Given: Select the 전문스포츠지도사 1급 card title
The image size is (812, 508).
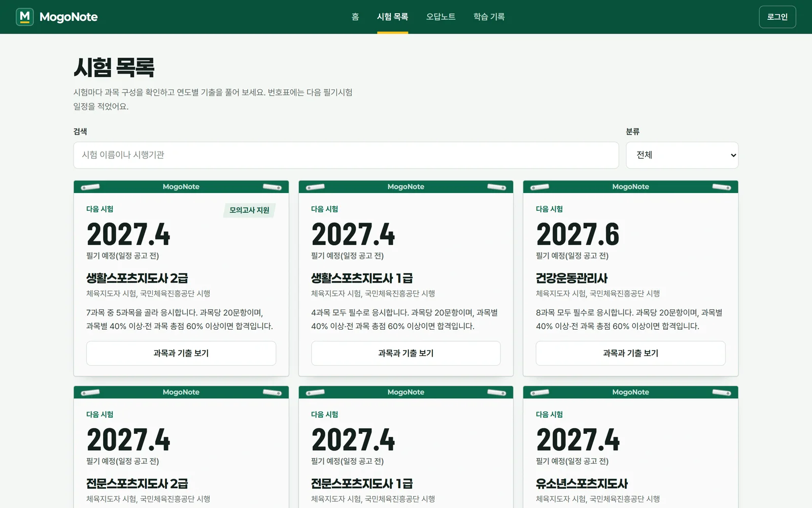Looking at the screenshot, I should pyautogui.click(x=362, y=484).
